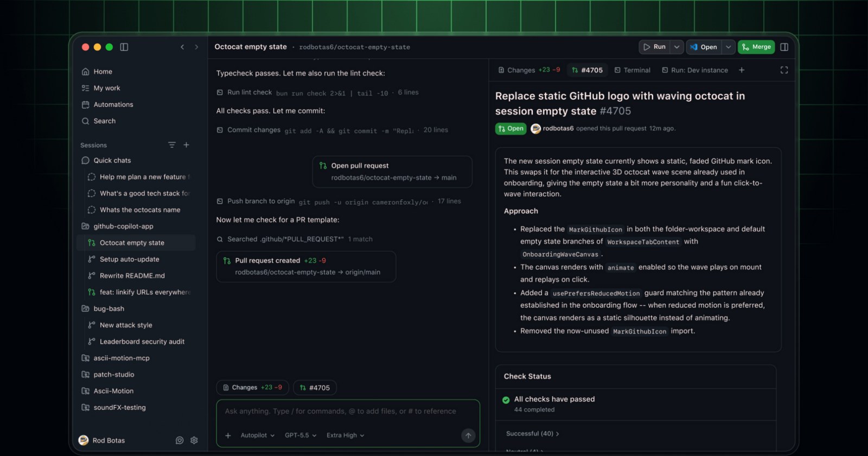The width and height of the screenshot is (868, 456).
Task: Open the 'Open pull request' message card
Action: pos(392,172)
